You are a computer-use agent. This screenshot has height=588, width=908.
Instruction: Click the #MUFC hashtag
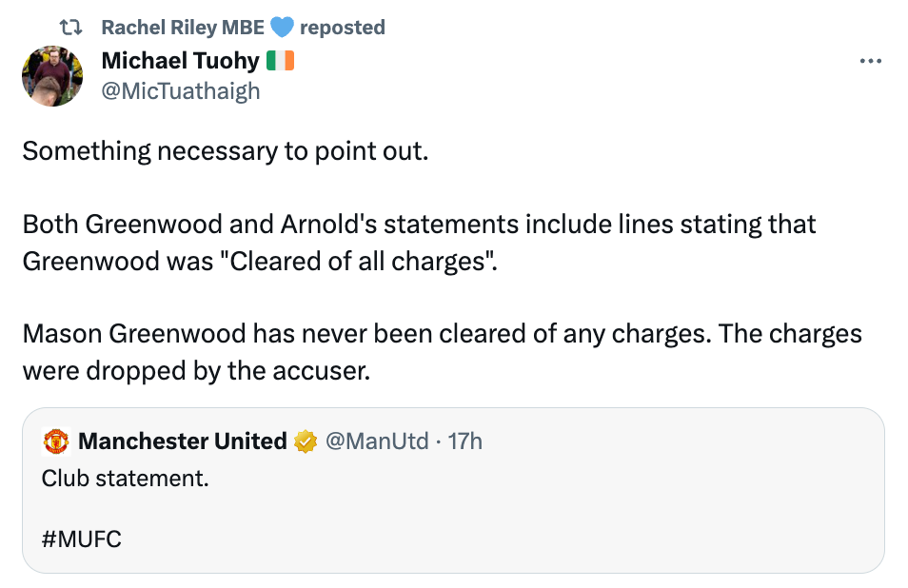[82, 539]
